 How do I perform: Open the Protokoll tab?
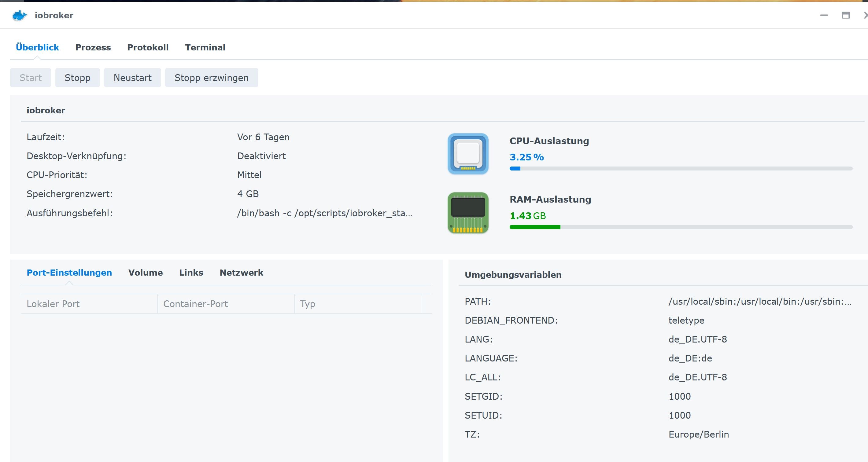(148, 47)
